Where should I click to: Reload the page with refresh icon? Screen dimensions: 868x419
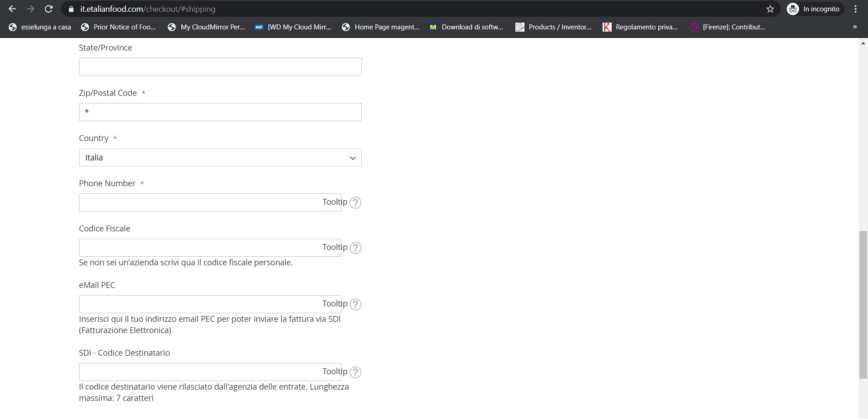[x=49, y=9]
